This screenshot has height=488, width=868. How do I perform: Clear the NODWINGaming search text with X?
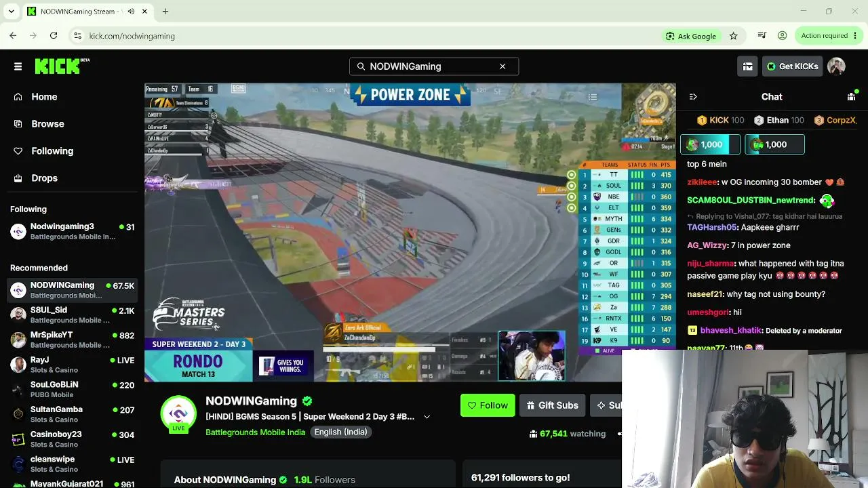(x=502, y=66)
